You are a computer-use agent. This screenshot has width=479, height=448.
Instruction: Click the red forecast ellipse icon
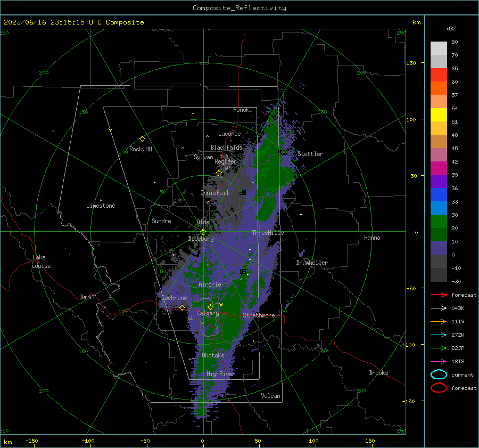click(439, 388)
